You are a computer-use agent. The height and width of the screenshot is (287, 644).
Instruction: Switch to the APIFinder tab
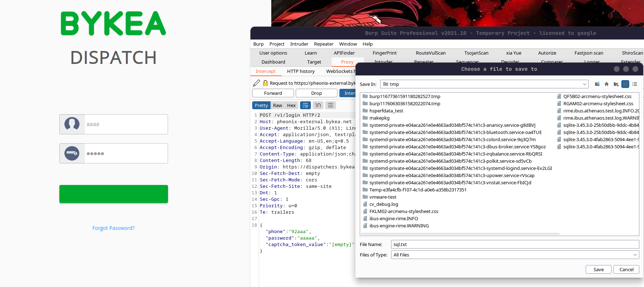[344, 53]
